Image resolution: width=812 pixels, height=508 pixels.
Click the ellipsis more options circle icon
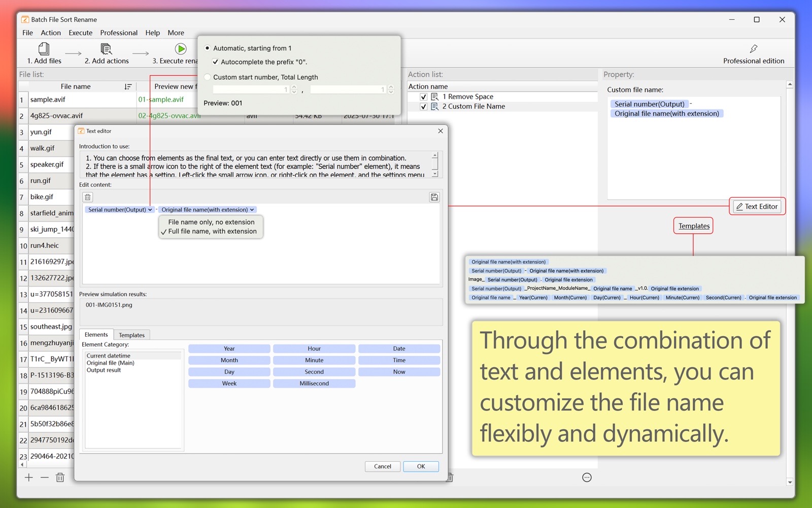click(587, 478)
